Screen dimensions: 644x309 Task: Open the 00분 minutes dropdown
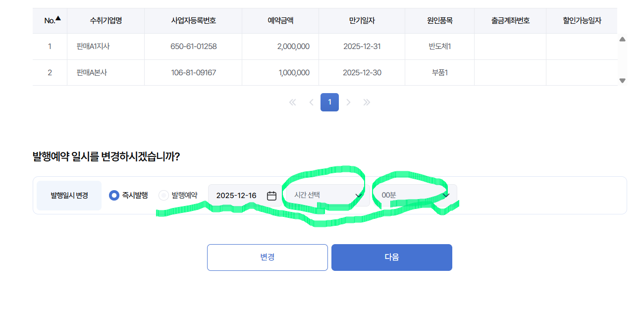coord(415,195)
